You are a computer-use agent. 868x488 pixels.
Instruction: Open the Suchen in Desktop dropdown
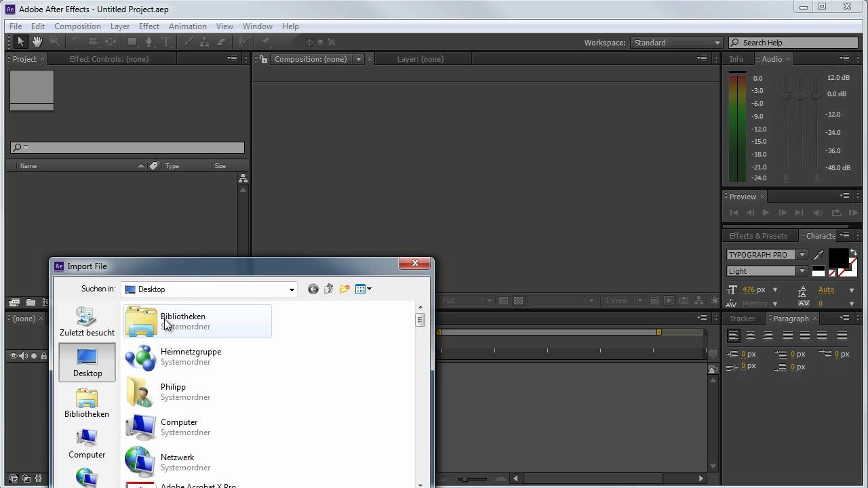coord(210,289)
